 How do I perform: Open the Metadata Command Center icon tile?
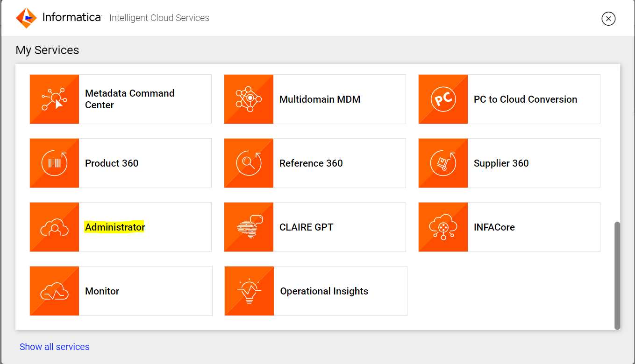[54, 99]
